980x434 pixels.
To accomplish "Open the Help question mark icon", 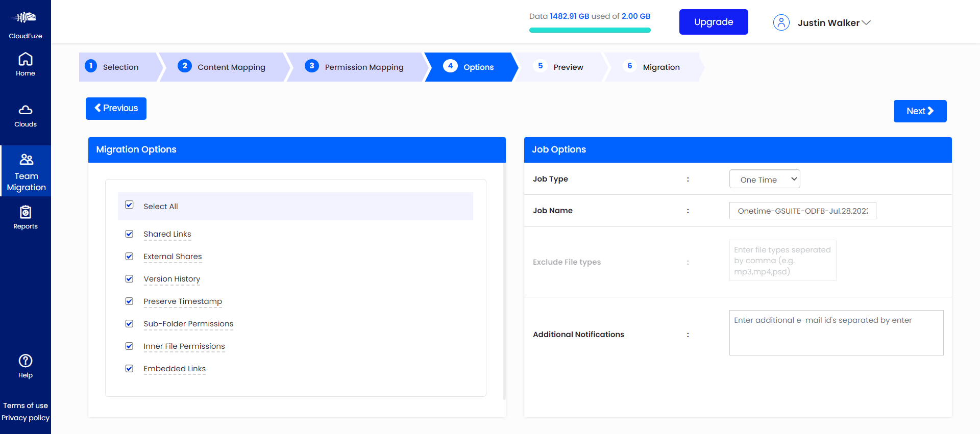I will click(26, 361).
